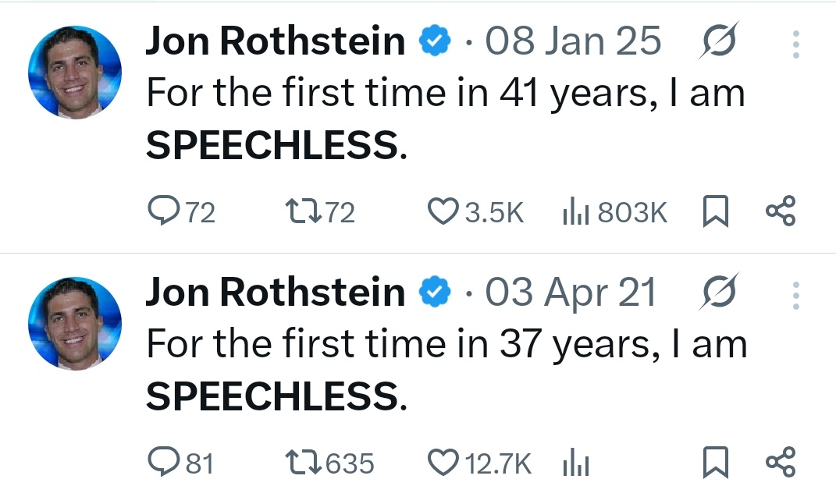Like the 41 years SPEECHLESS tweet

point(444,211)
